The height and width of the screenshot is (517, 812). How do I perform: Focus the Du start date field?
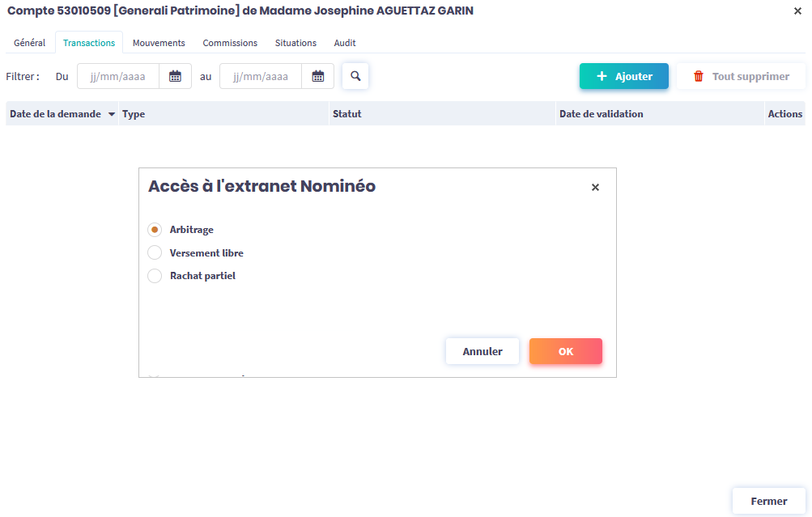point(118,76)
